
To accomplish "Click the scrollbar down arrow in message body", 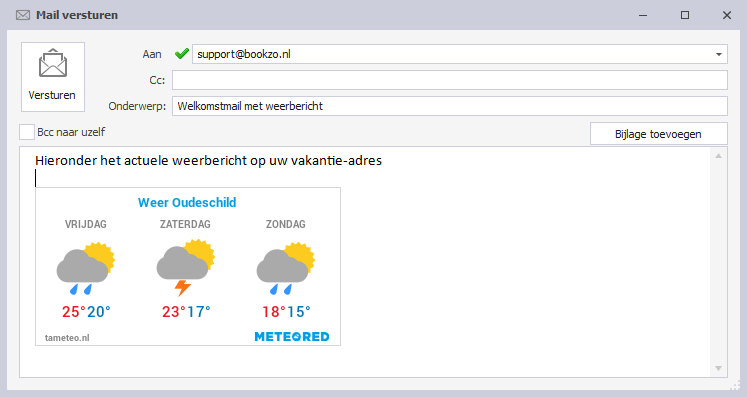I will point(718,368).
